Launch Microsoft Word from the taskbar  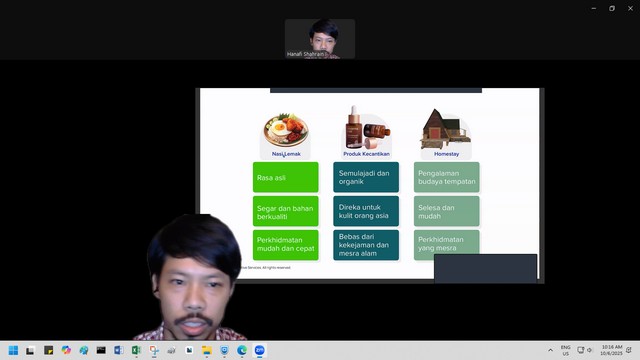(119, 350)
